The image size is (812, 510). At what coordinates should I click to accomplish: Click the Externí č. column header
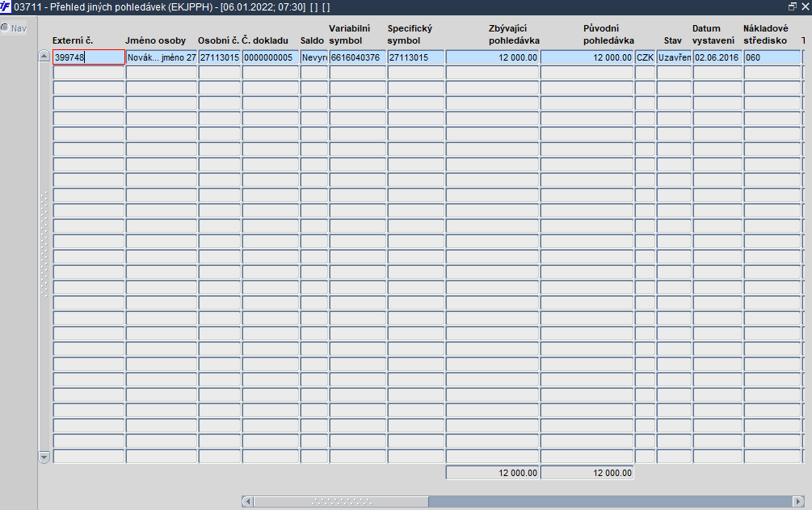click(x=73, y=40)
